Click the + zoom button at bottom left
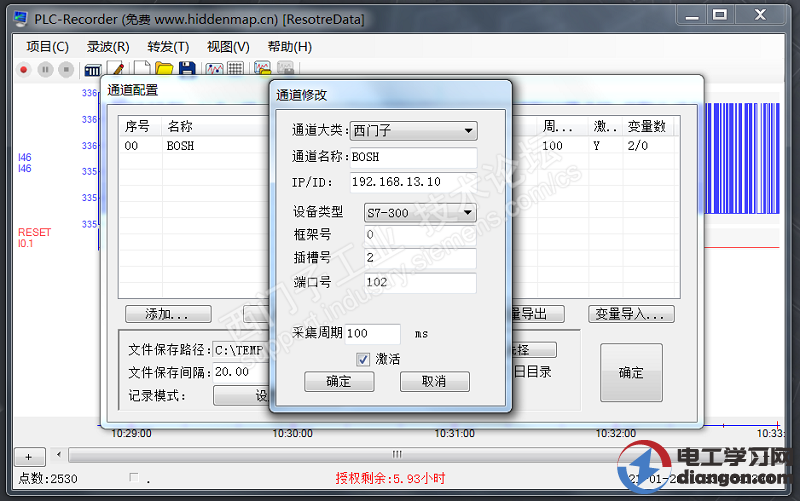The image size is (800, 501). click(29, 457)
